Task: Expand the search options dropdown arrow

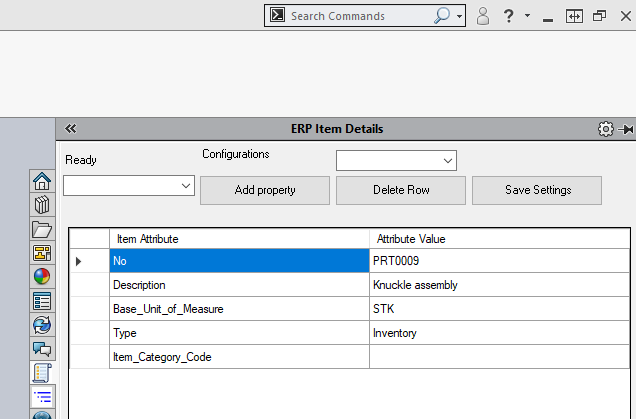Action: pyautogui.click(x=460, y=16)
